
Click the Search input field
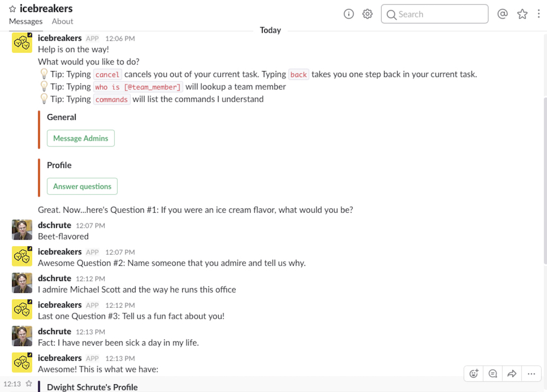[435, 14]
